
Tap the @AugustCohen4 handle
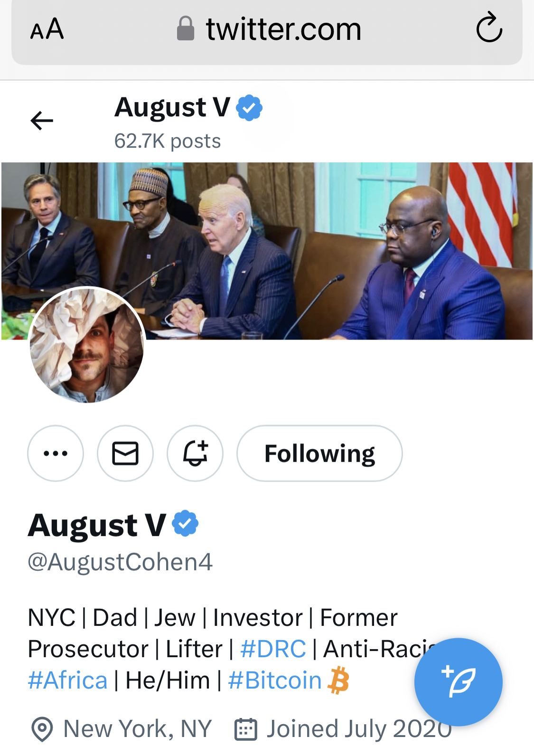pyautogui.click(x=120, y=562)
